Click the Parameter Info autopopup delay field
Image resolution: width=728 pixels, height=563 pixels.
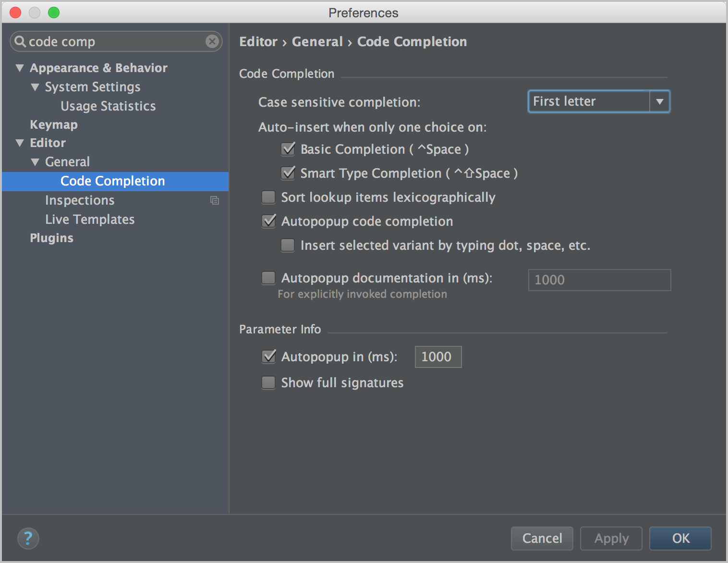pyautogui.click(x=438, y=357)
